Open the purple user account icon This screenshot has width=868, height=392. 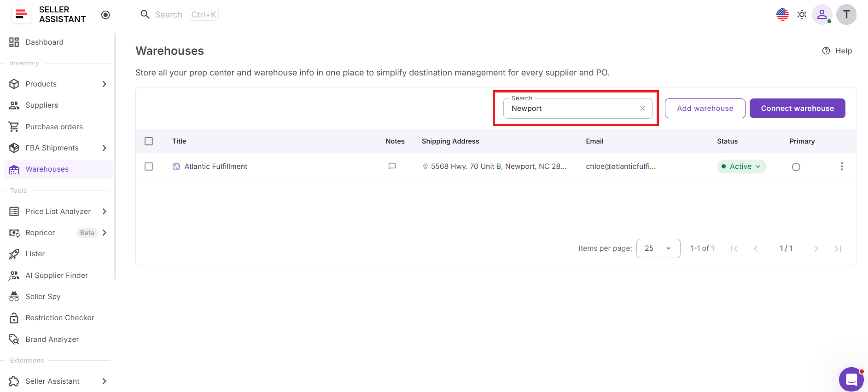tap(822, 15)
